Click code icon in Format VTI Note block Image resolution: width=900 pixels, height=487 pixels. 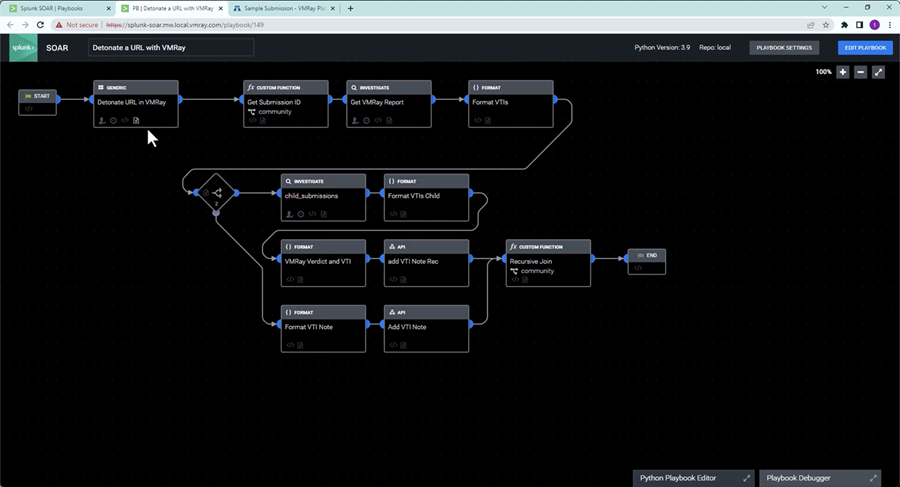(x=290, y=345)
